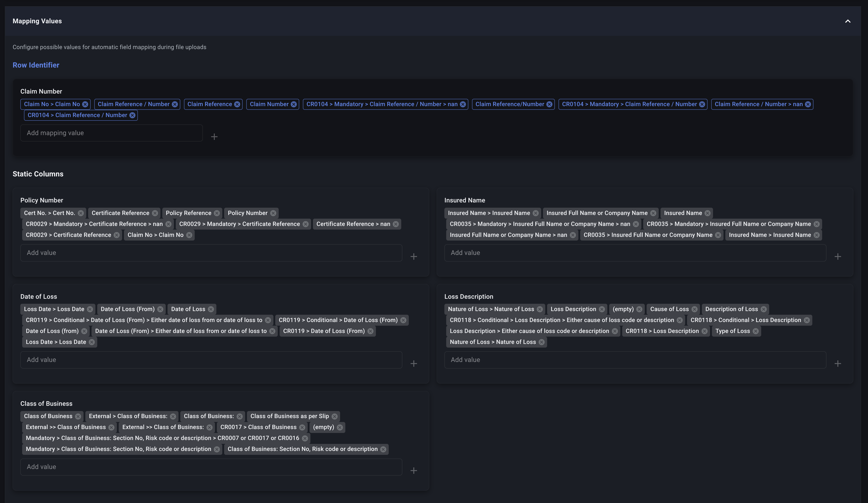Click plus icon next to Policy Number input

coord(414,257)
